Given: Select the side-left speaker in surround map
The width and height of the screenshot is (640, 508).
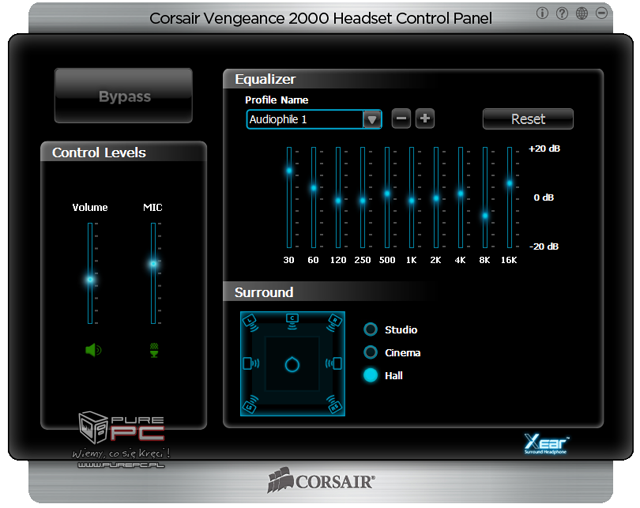Looking at the screenshot, I should 251,363.
